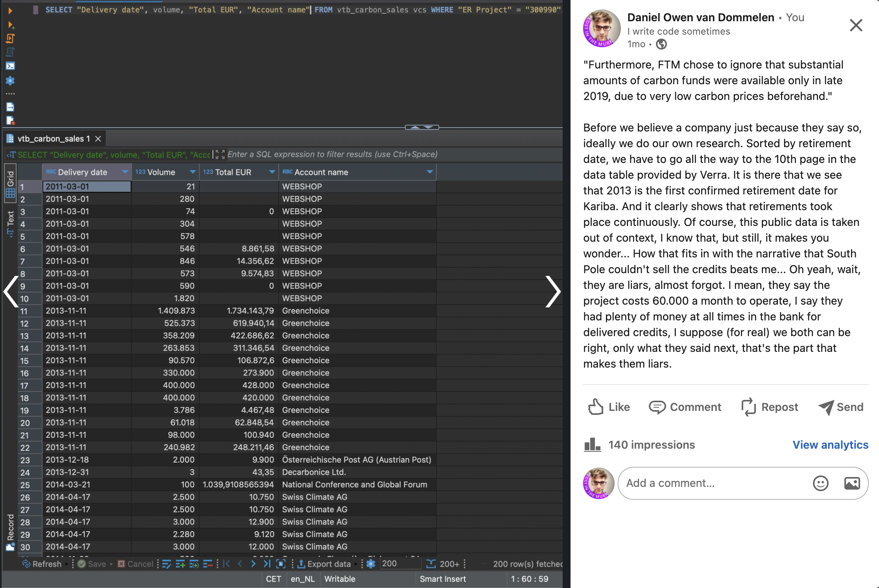Open Delivery date column filter dropdown
Viewport: 879px width, 588px height.
(x=125, y=172)
